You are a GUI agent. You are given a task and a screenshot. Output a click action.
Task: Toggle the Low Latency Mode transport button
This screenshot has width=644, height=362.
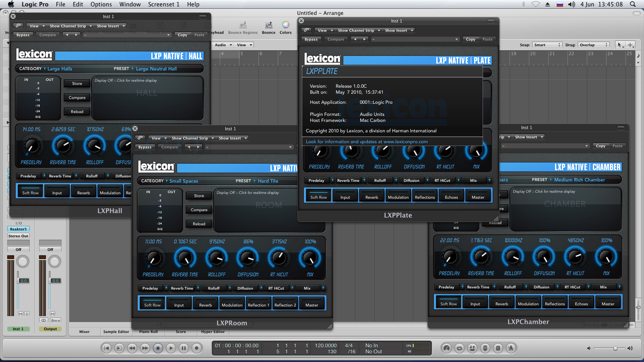(446, 348)
